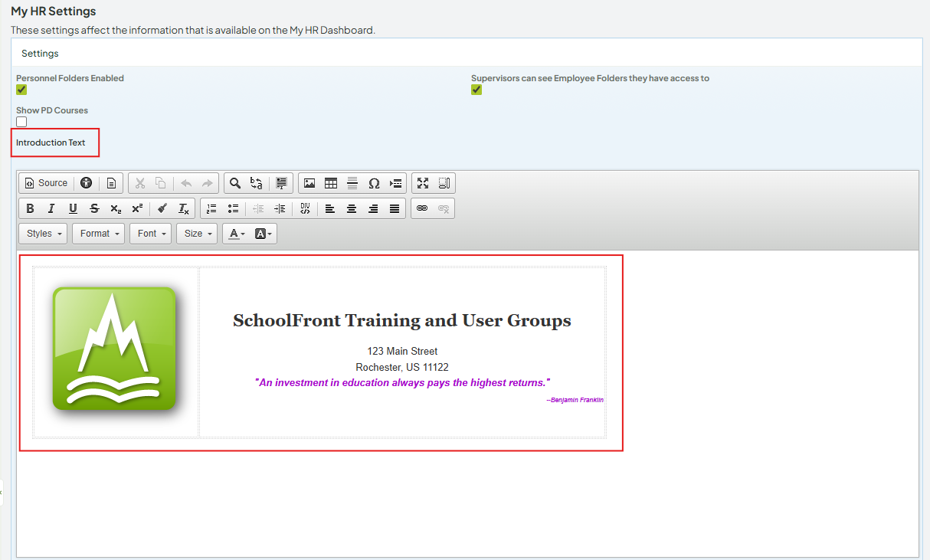
Task: Open the Find magnifier tool
Action: (x=235, y=183)
